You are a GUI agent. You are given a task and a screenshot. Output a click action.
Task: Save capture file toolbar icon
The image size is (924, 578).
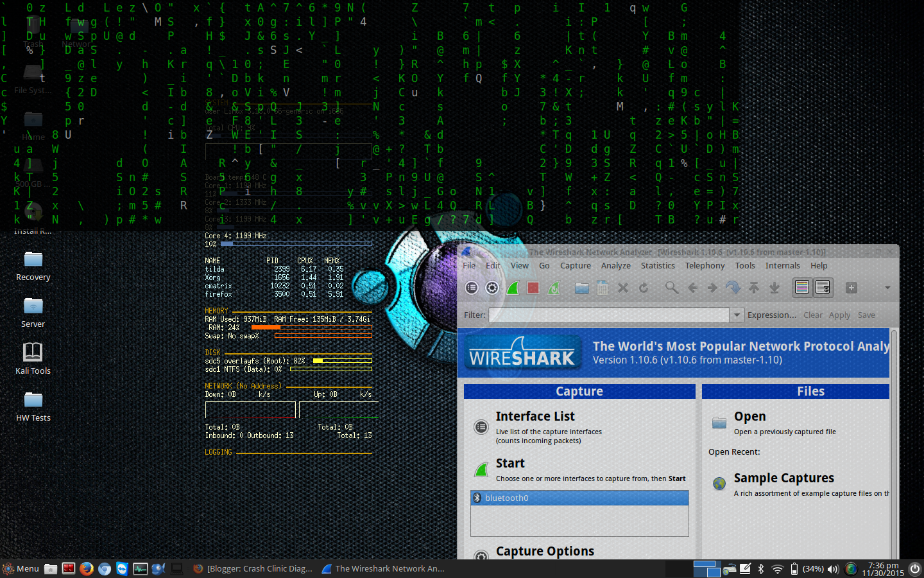point(603,288)
